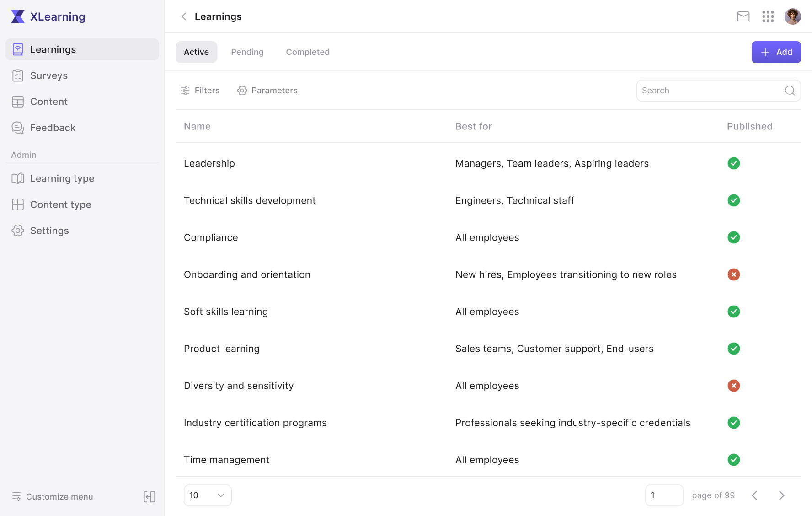Click New hires, Employees transitioning cell

pos(566,274)
